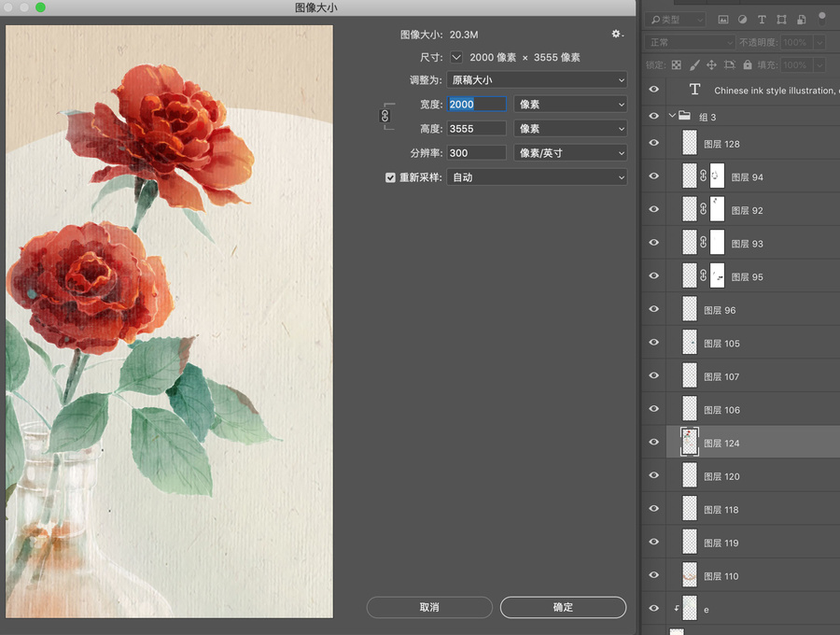Click mask link icon on 图层 92
The image size is (840, 635).
pos(704,209)
